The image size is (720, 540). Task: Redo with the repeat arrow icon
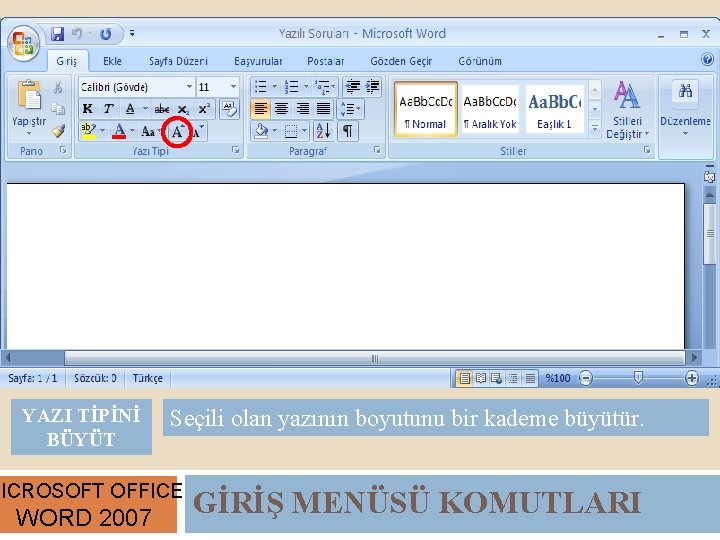point(106,34)
